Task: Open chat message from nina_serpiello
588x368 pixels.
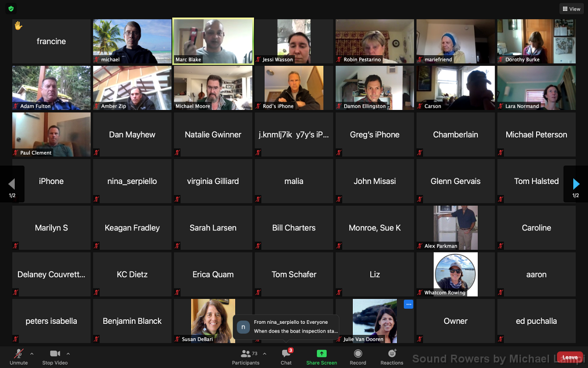Action: click(286, 327)
